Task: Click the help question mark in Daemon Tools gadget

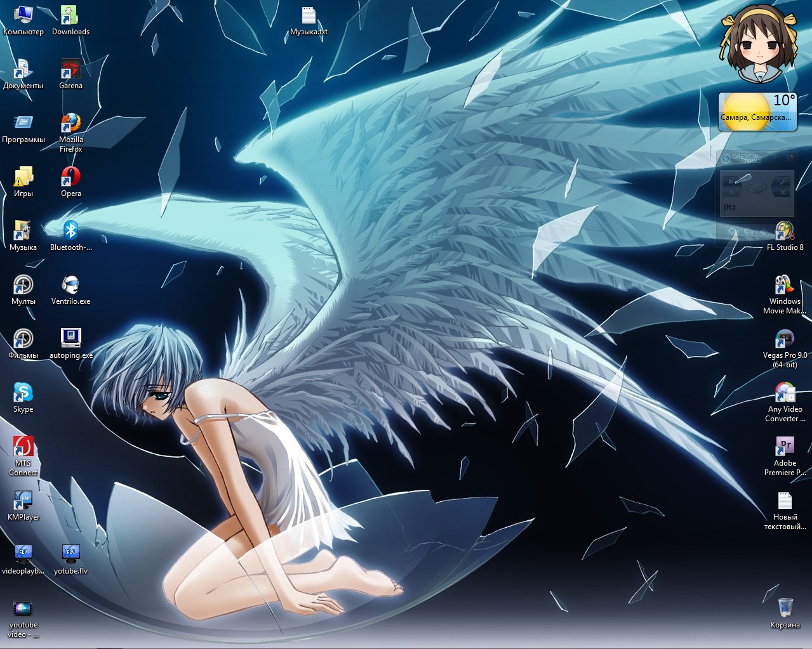Action: point(774,158)
